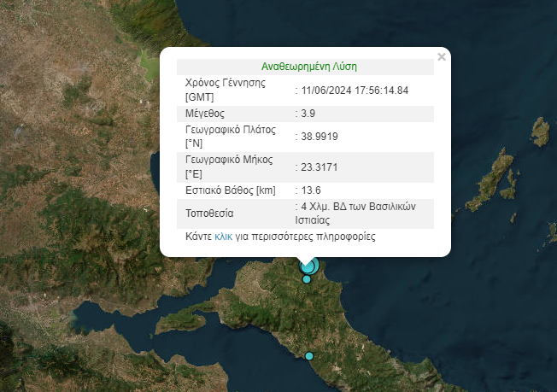Open the 'κλικ' link for more information
The image size is (557, 392).
point(224,237)
